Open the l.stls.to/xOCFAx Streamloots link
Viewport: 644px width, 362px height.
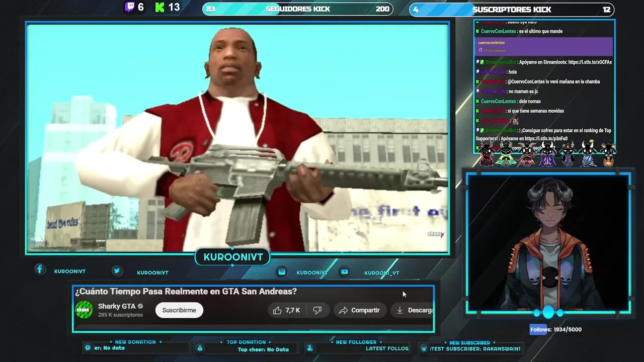click(590, 62)
